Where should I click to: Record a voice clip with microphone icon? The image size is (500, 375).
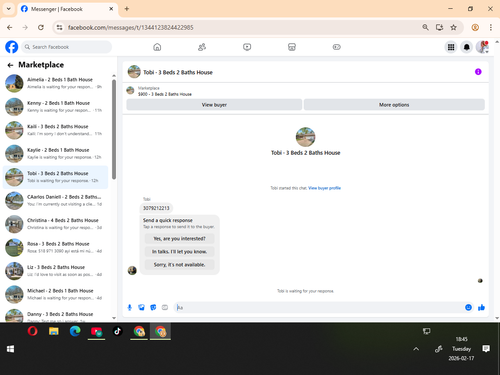point(130,307)
